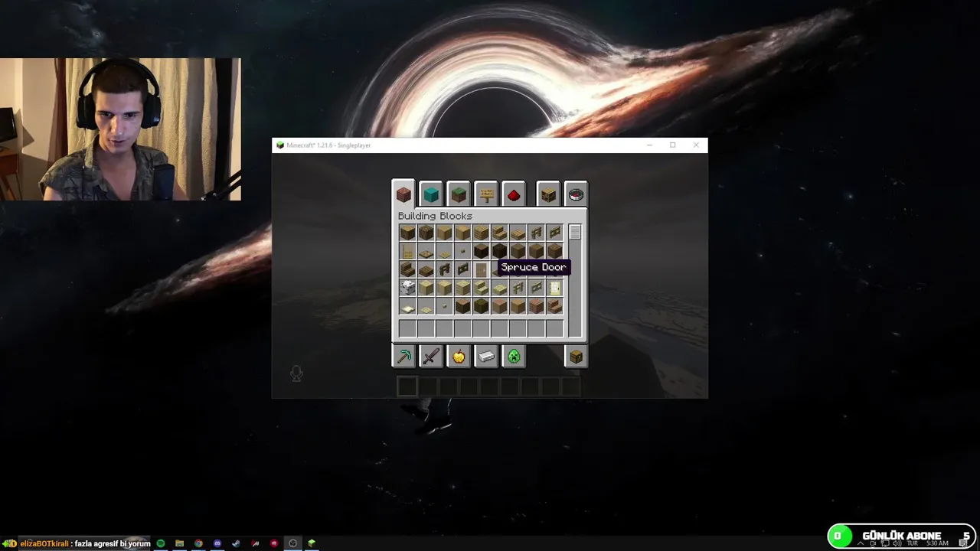Maximize the Minecraft window

coord(672,145)
